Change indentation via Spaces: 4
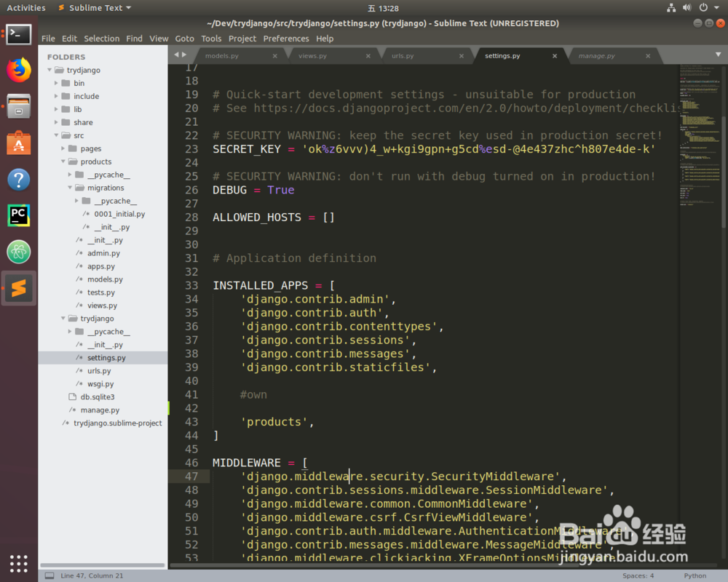 [638, 575]
